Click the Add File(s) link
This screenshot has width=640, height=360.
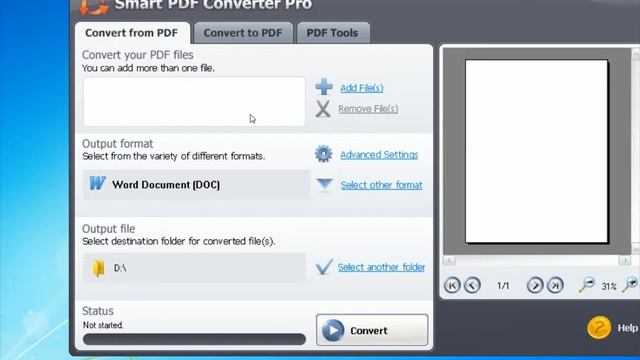point(362,88)
